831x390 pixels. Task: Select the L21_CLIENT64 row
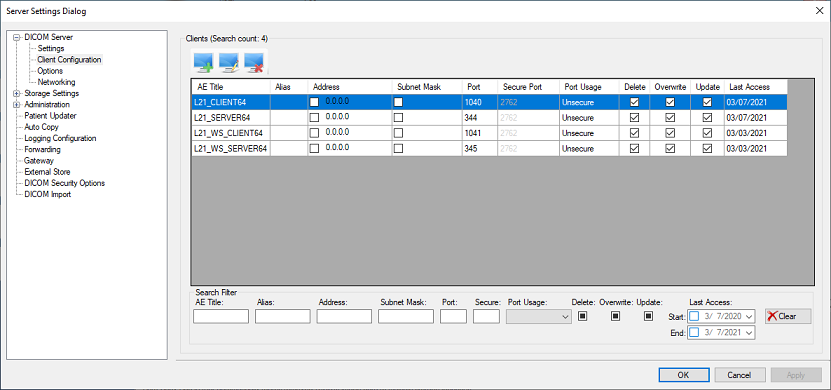click(489, 102)
